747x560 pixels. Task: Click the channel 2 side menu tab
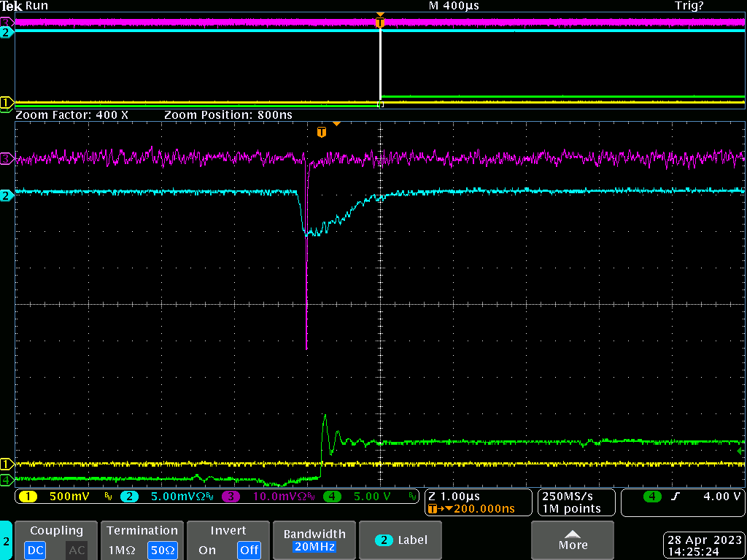click(x=6, y=541)
